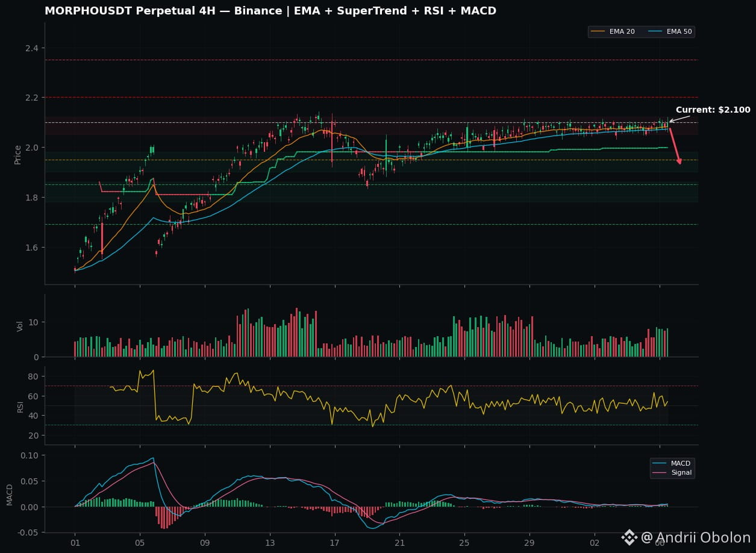Click the vertical MACD axis label

click(x=9, y=494)
